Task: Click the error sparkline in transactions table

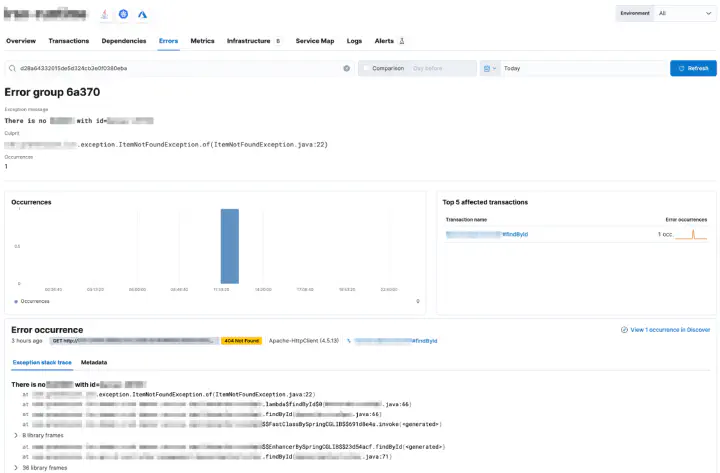Action: pyautogui.click(x=691, y=234)
